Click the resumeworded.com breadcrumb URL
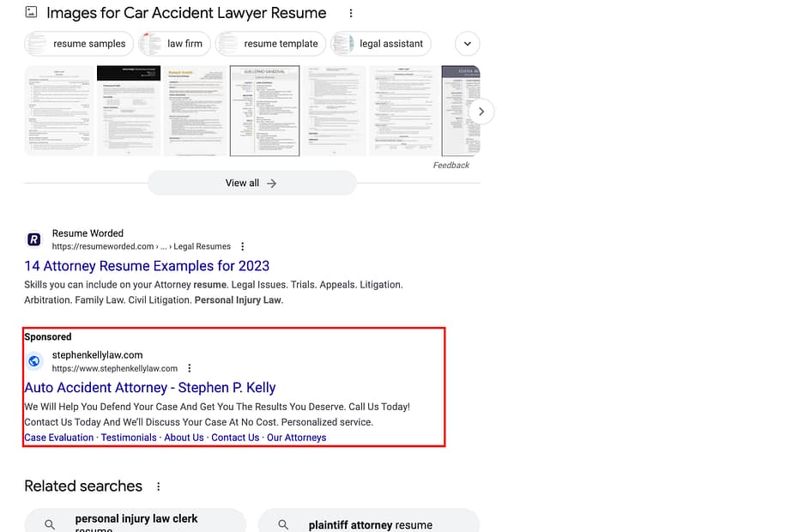 tap(141, 246)
